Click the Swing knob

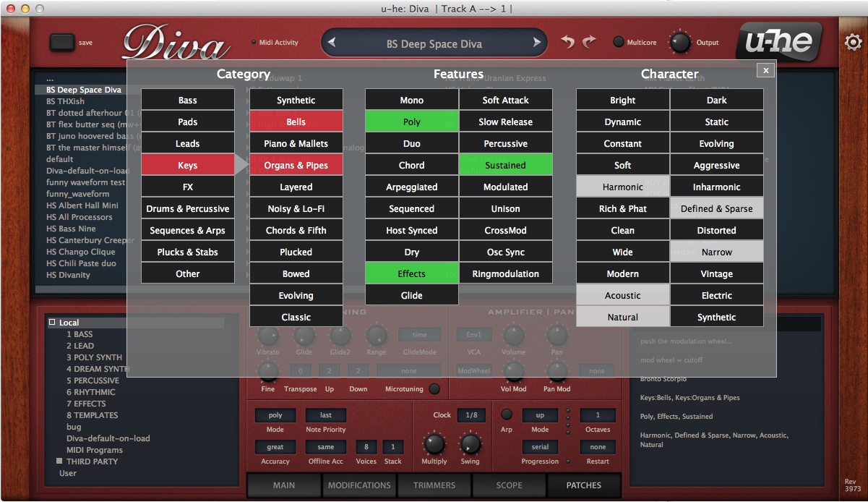click(x=470, y=443)
